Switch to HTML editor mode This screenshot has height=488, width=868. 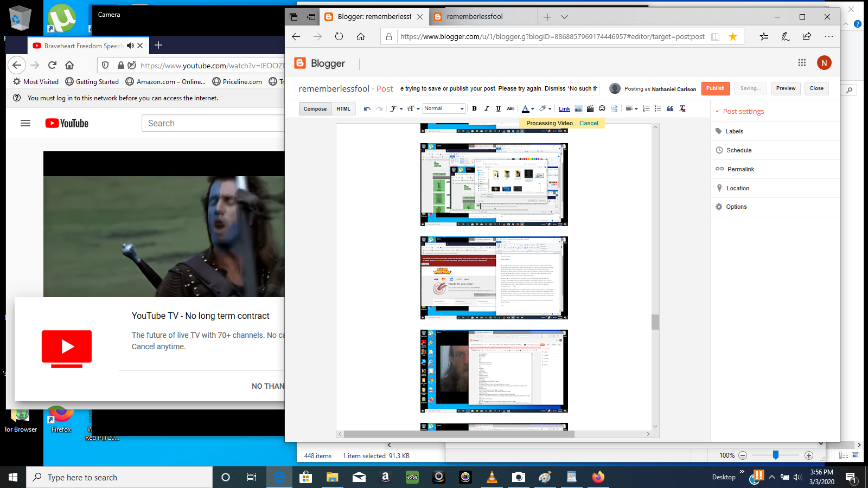[x=343, y=108]
